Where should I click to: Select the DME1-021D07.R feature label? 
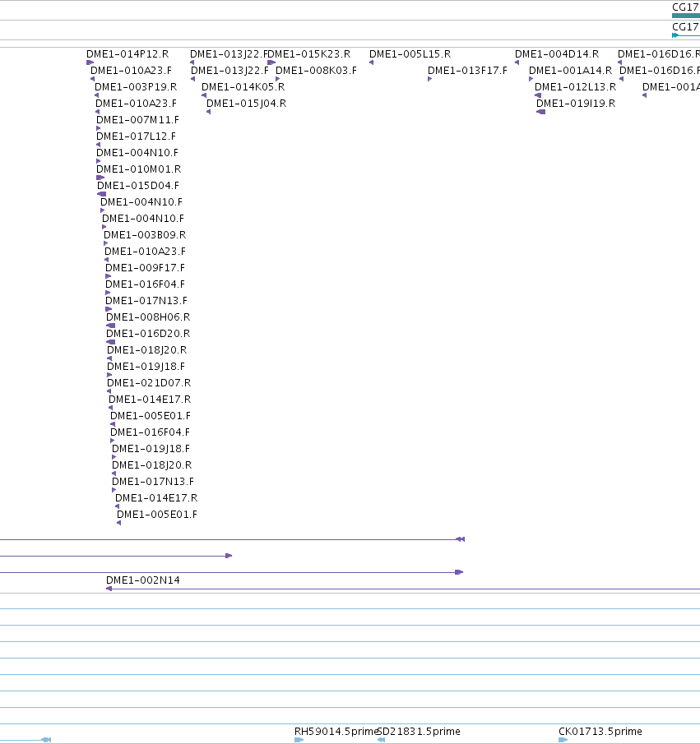click(149, 383)
